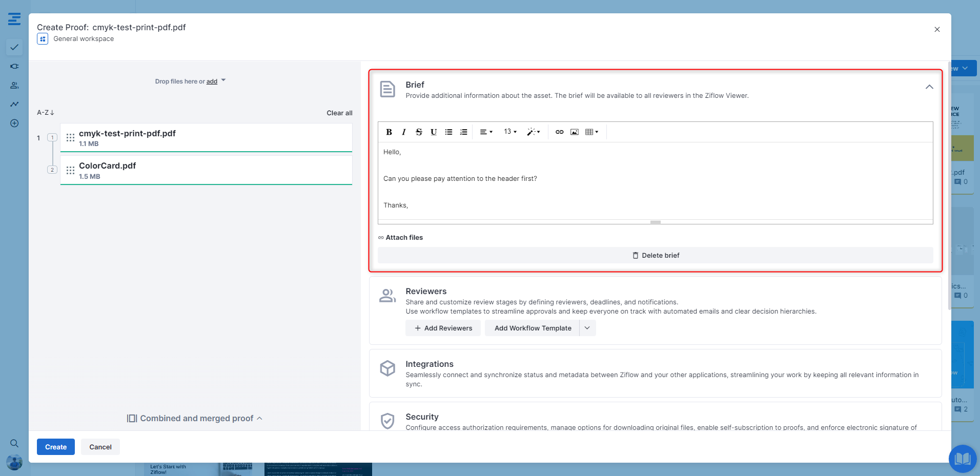
Task: Open insert table dropdown
Action: [x=592, y=132]
